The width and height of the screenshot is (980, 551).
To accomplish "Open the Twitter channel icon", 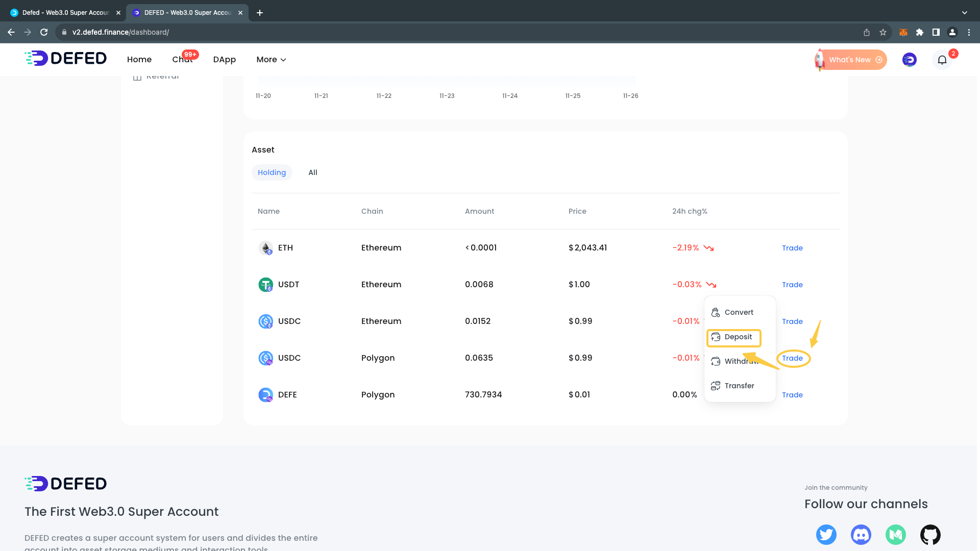I will pos(826,535).
